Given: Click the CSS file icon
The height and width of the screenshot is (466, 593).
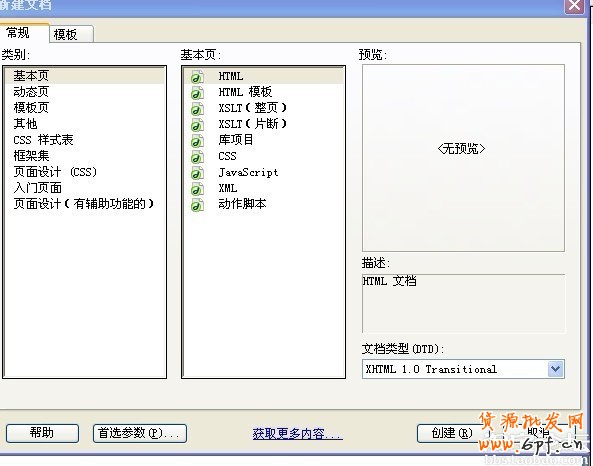Looking at the screenshot, I should click(x=197, y=157).
